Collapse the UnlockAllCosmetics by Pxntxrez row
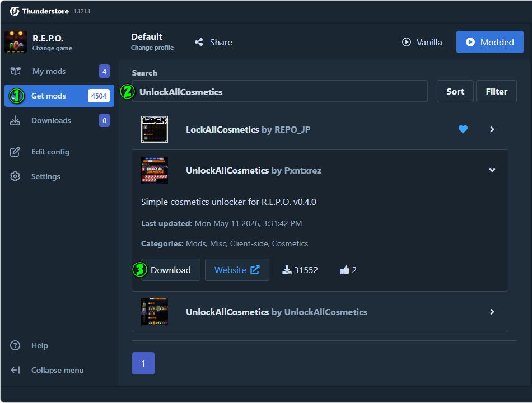This screenshot has width=532, height=403. pyautogui.click(x=492, y=170)
